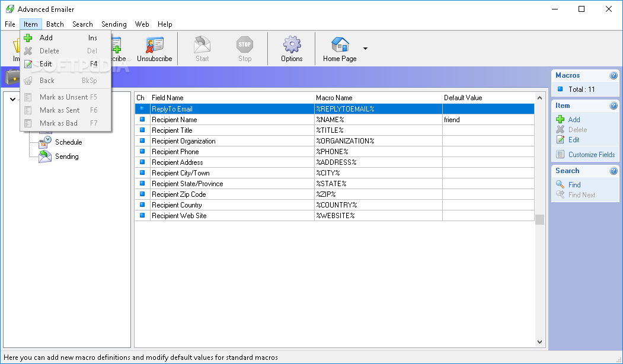Viewport: 623px width, 364px height.
Task: Click the %NAME% macro cell
Action: 378,120
